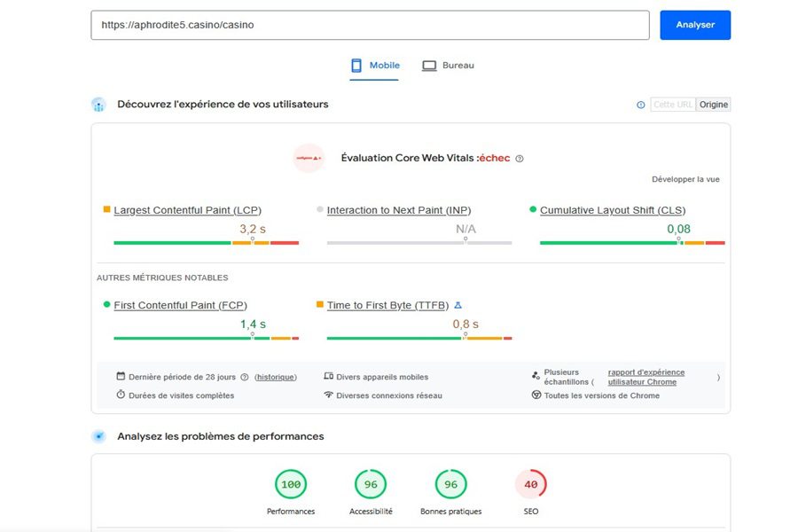Viewport: 798px width, 532px height.
Task: Click the help icon after 28 jours
Action: coord(245,377)
